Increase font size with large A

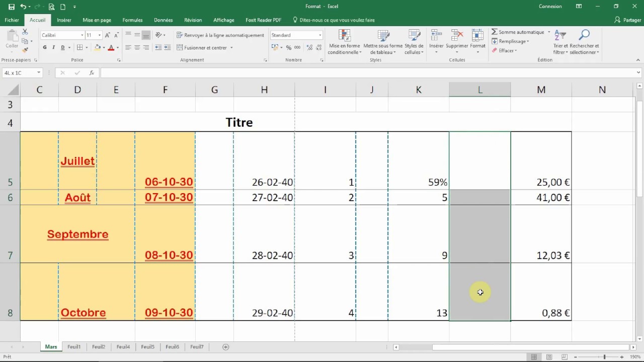tap(108, 35)
